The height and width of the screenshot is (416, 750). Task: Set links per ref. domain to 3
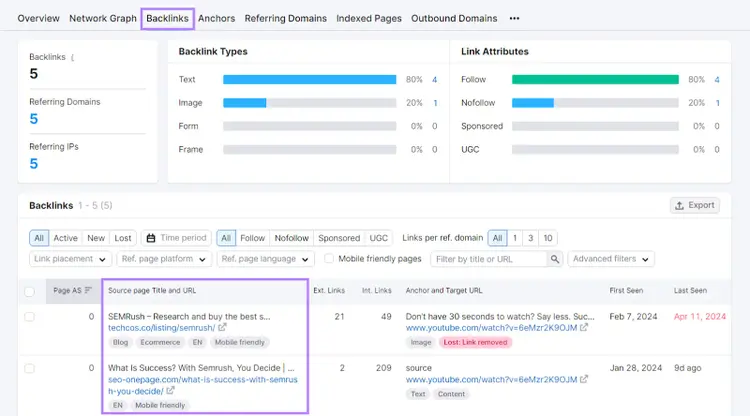tap(530, 238)
